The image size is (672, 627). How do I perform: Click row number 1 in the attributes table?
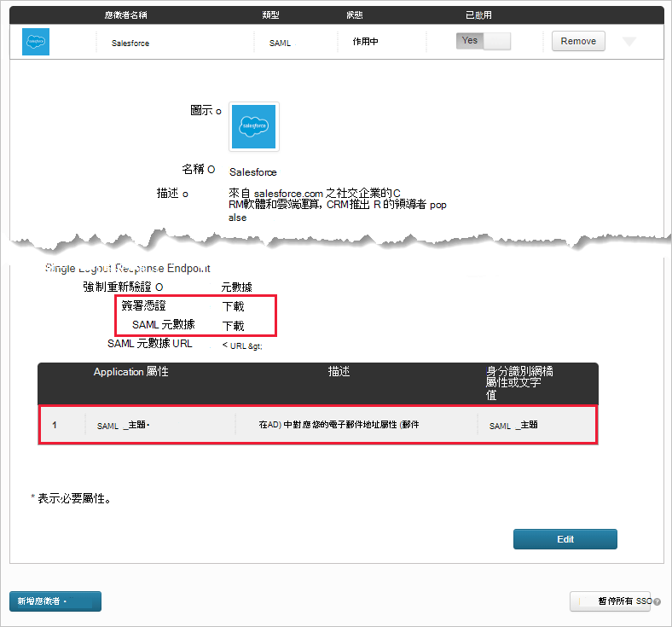55,425
